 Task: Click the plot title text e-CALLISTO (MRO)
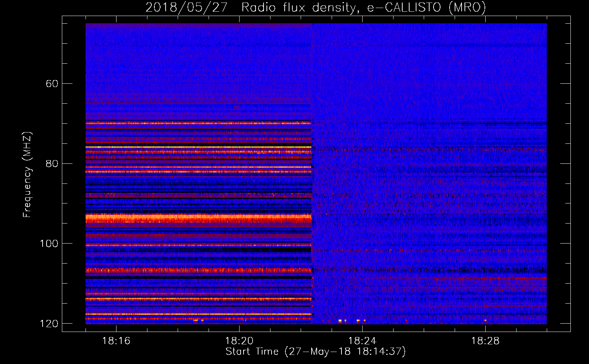[x=427, y=7]
